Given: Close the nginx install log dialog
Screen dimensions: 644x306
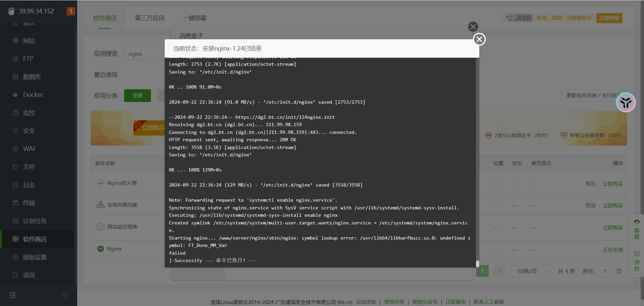Looking at the screenshot, I should pyautogui.click(x=479, y=39).
